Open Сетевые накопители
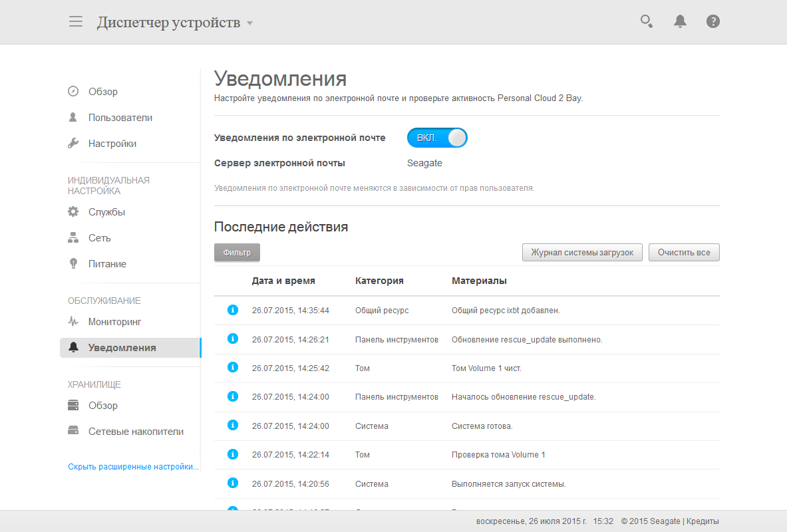Screen dimensions: 787x532 (136, 432)
